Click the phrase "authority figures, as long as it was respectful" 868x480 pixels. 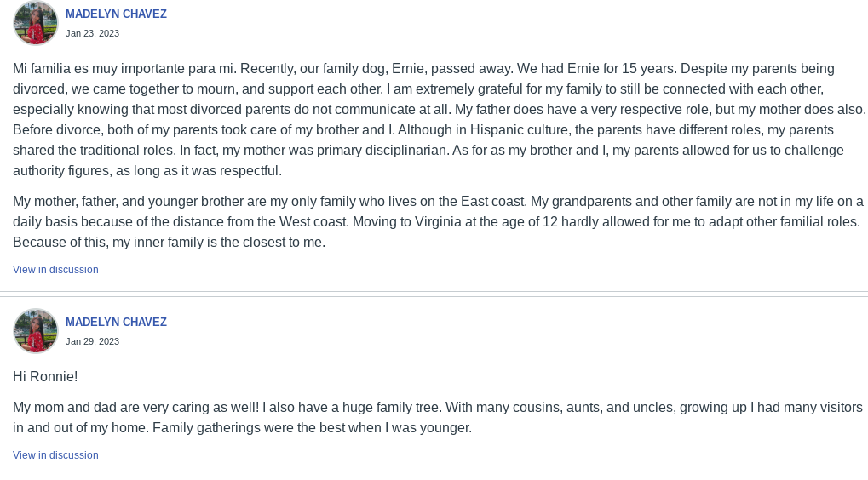pyautogui.click(x=147, y=171)
